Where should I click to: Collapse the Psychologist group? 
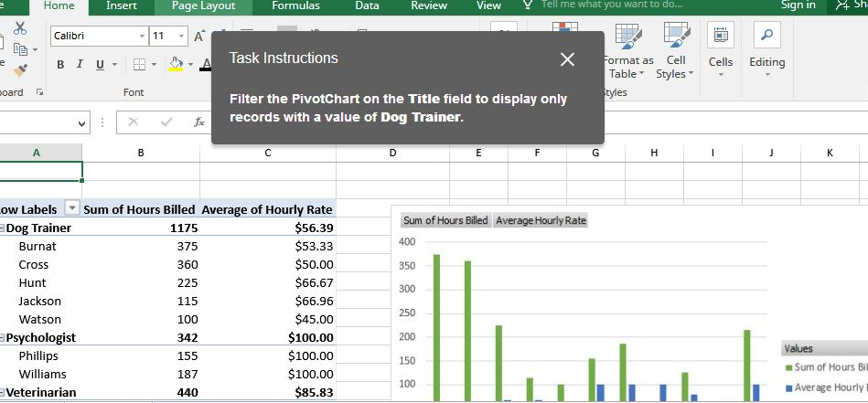tap(2, 338)
